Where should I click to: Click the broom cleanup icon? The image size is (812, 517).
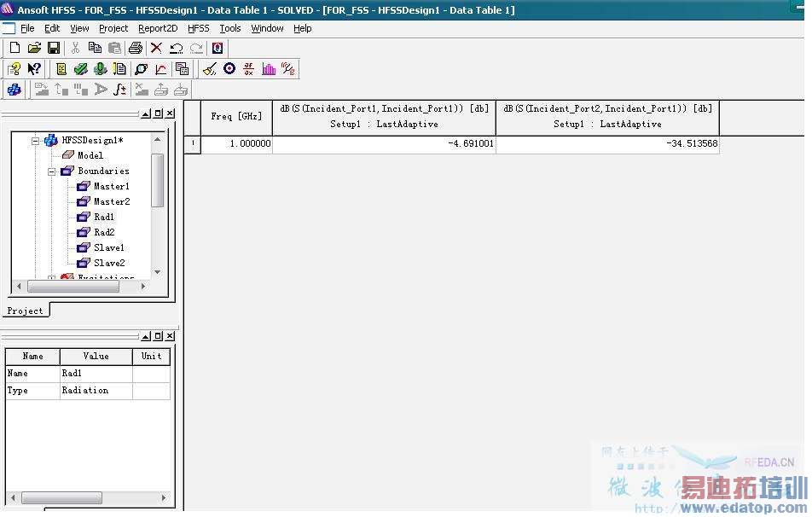210,69
